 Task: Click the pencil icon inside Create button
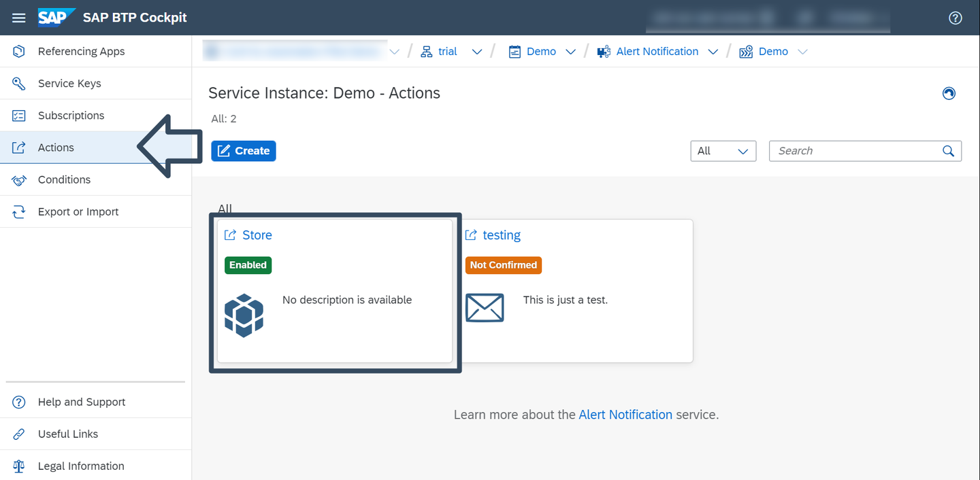(224, 151)
